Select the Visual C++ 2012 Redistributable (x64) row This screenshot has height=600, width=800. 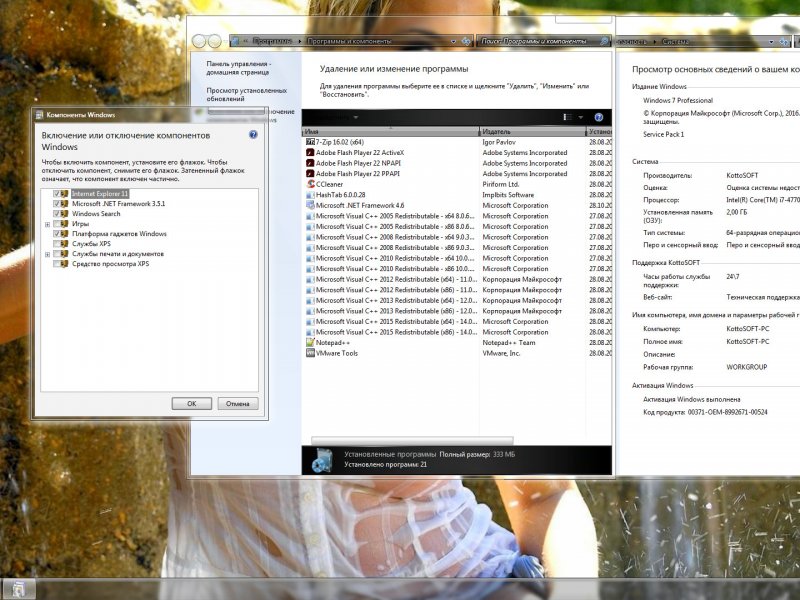pos(457,280)
